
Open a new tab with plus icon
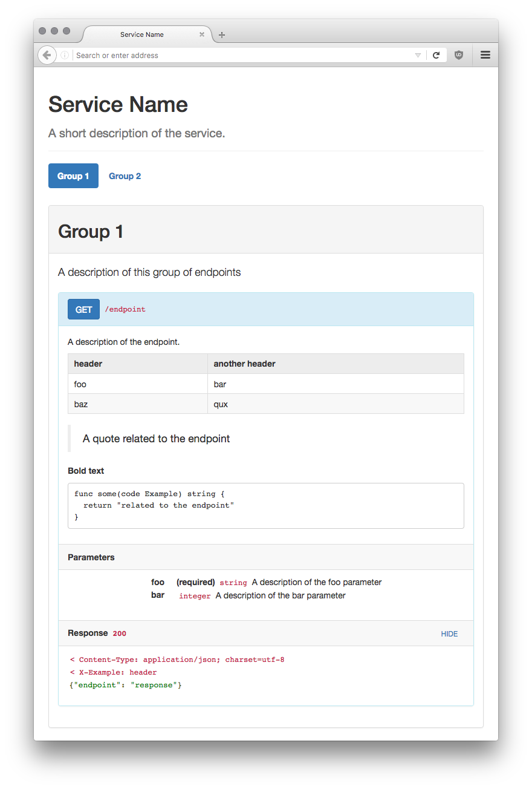(x=222, y=35)
